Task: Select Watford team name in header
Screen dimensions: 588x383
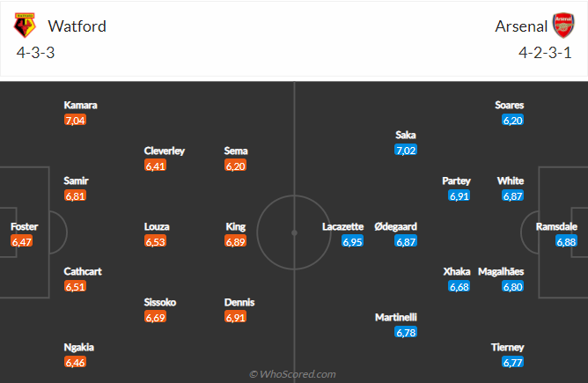Action: (x=77, y=26)
